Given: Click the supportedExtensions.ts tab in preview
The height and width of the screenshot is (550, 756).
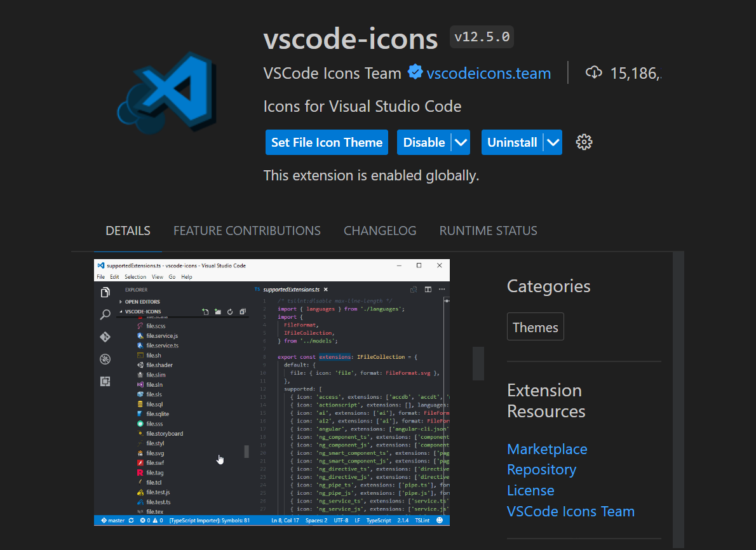Looking at the screenshot, I should [x=291, y=290].
